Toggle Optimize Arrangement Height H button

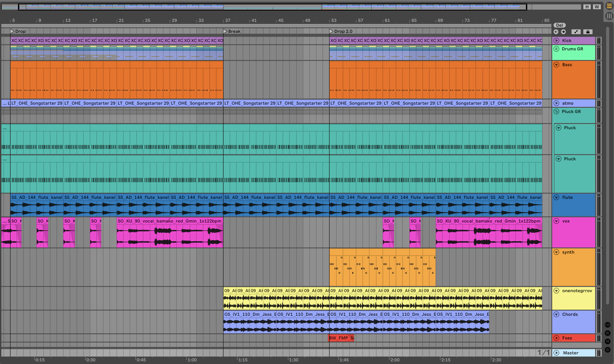587,7
